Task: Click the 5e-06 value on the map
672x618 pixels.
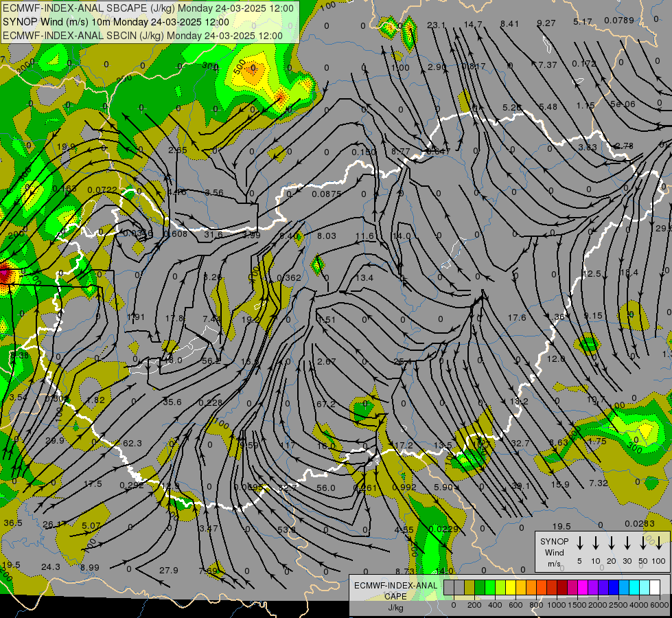Action: [x=623, y=104]
